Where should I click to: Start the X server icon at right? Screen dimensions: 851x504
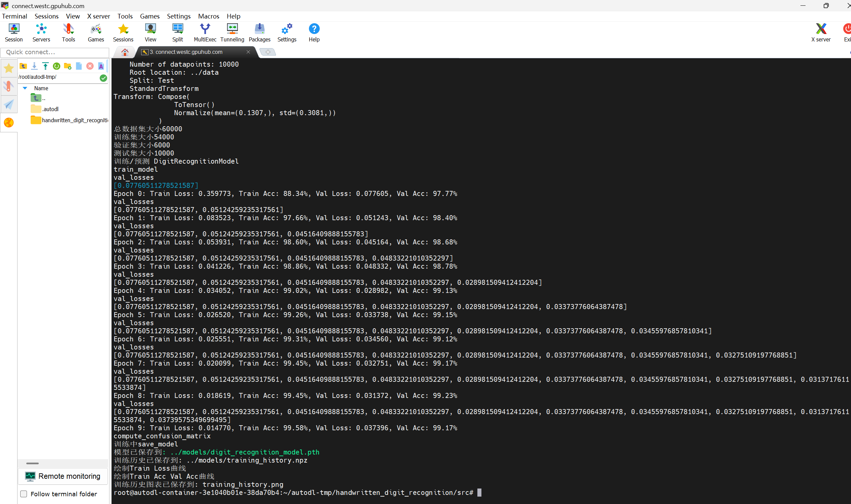tap(821, 33)
